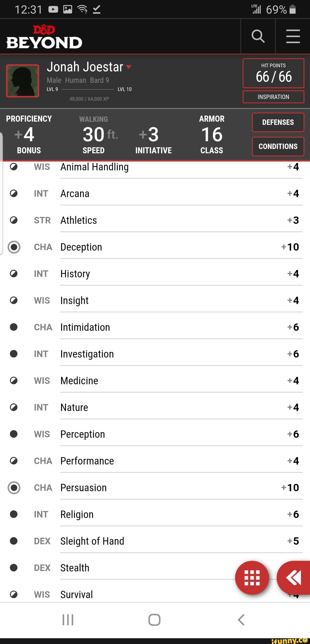This screenshot has height=644, width=310.
Task: Select the Sleight of Hand skill row
Action: tap(154, 541)
